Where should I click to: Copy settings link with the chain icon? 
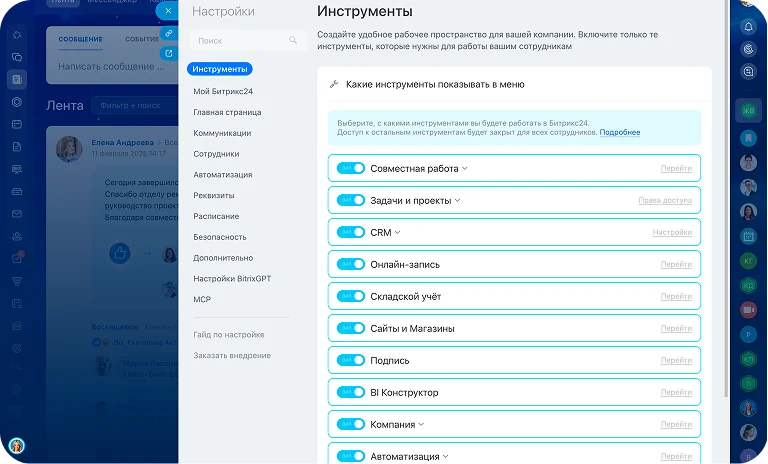[168, 33]
